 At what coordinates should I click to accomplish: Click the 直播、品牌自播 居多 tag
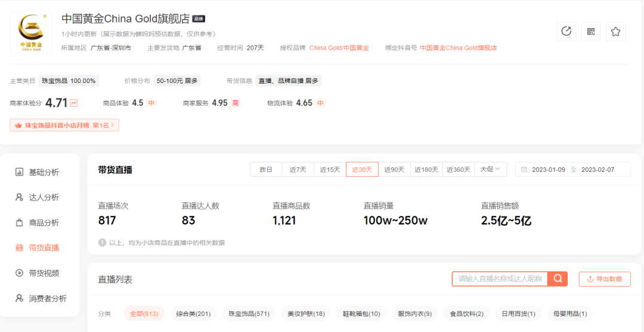click(x=289, y=81)
